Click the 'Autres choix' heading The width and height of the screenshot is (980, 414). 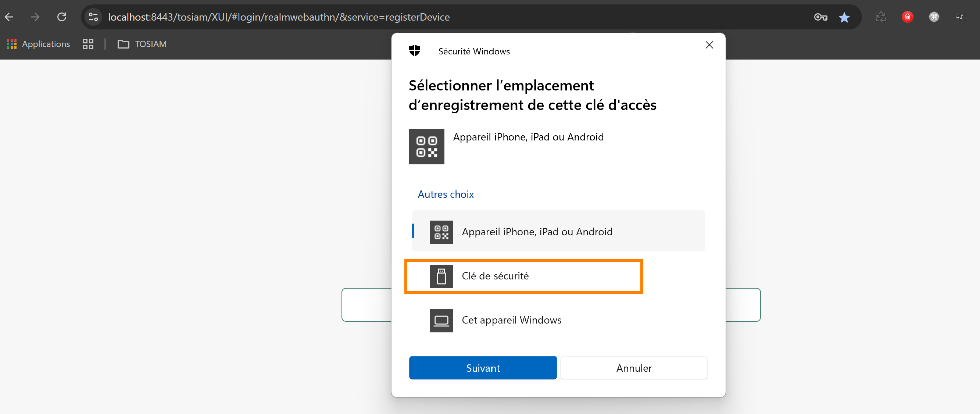(446, 194)
